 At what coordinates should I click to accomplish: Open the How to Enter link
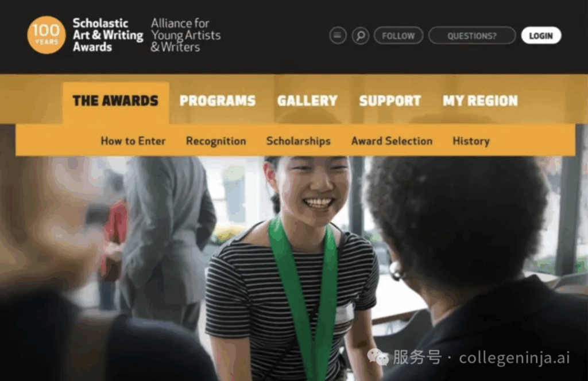(133, 141)
